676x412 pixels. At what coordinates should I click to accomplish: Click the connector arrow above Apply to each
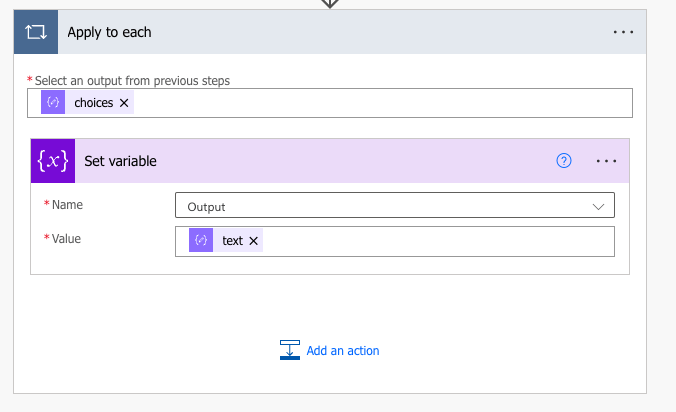point(330,3)
